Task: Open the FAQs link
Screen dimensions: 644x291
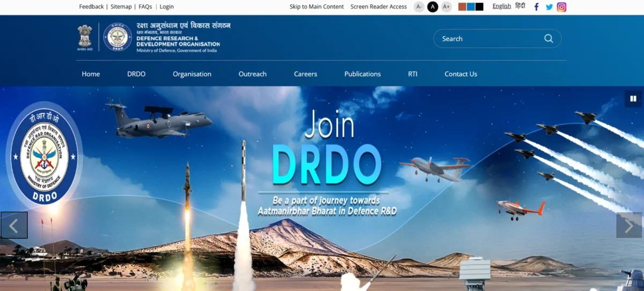Action: tap(145, 6)
